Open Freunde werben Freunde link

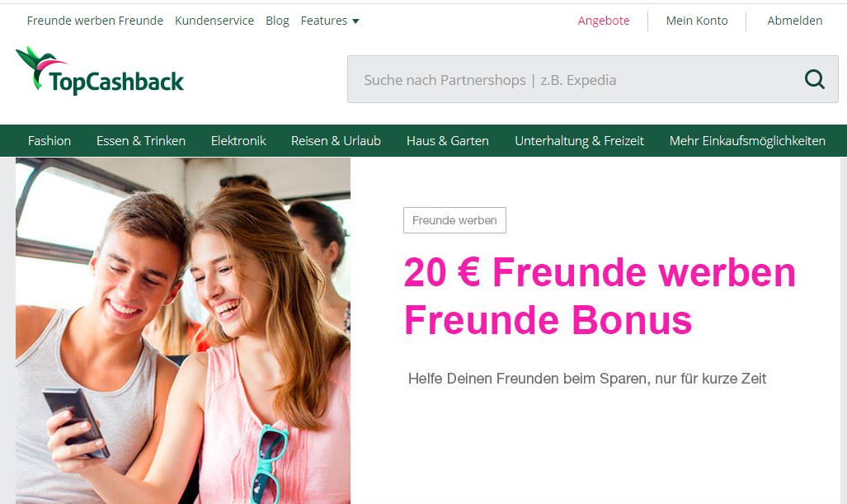(95, 21)
